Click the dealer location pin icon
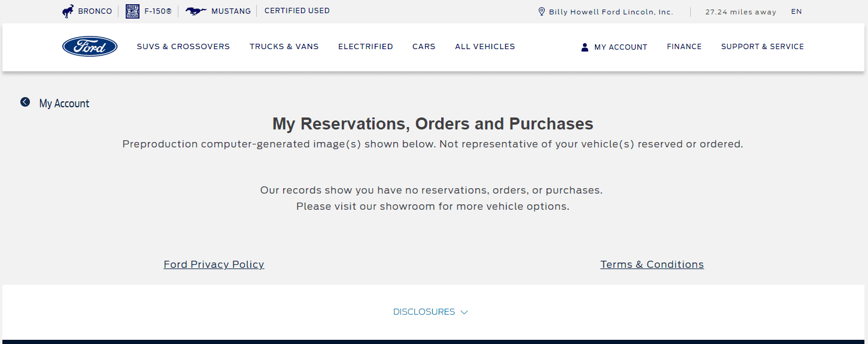 542,11
